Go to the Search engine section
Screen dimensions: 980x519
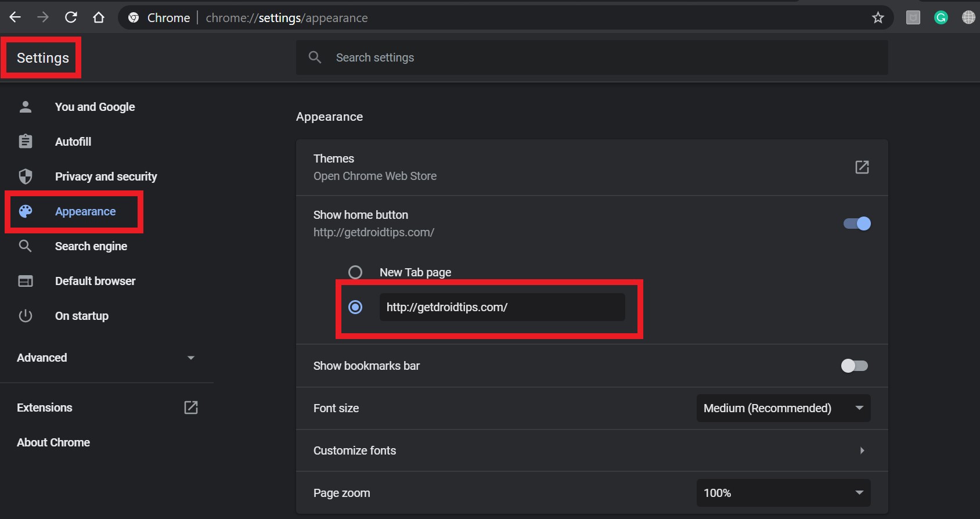(91, 246)
